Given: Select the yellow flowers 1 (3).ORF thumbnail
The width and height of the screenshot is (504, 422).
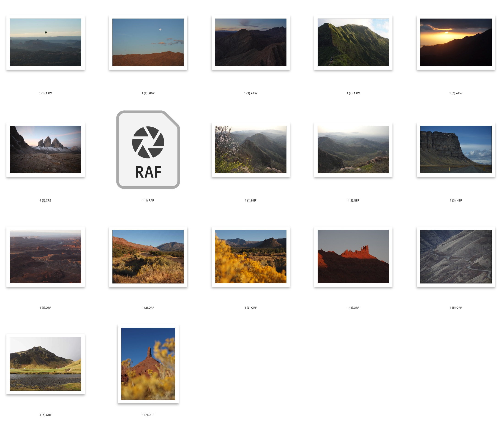Looking at the screenshot, I should click(x=251, y=256).
